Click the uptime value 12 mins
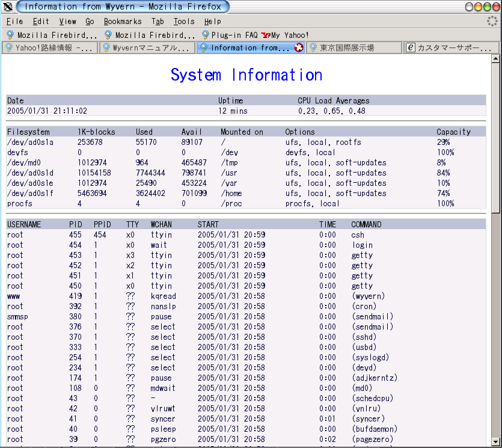502x448 pixels. tap(233, 111)
